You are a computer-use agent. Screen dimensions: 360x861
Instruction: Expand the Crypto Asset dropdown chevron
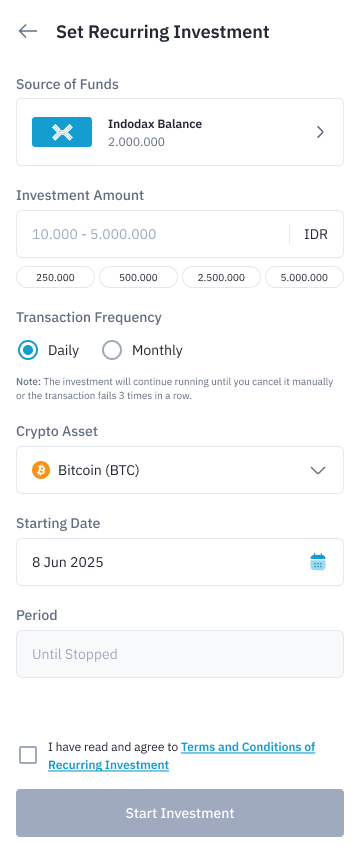click(x=318, y=470)
